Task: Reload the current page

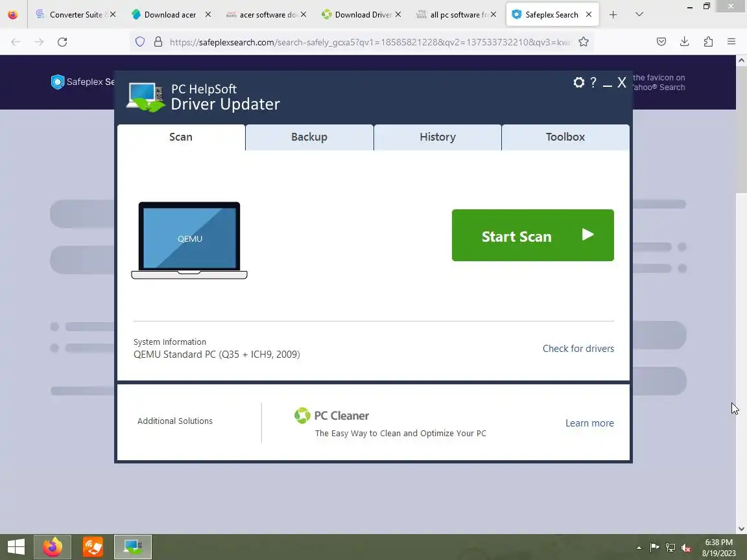Action: click(62, 42)
